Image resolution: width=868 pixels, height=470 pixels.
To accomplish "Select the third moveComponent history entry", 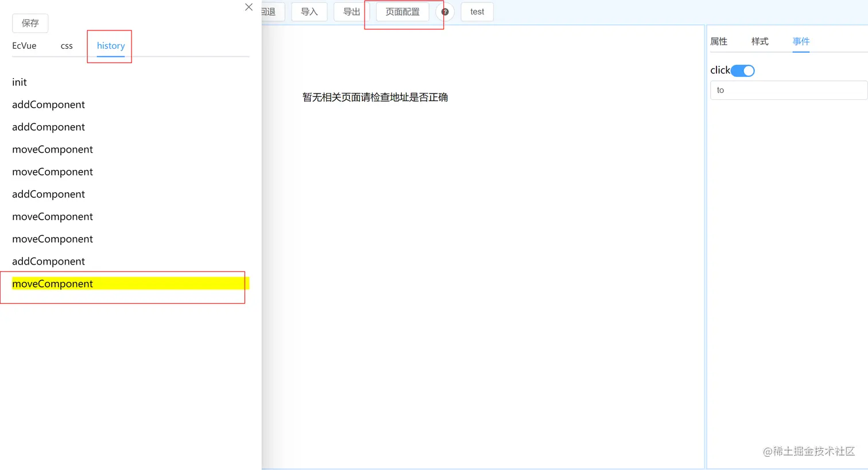I will coord(52,216).
